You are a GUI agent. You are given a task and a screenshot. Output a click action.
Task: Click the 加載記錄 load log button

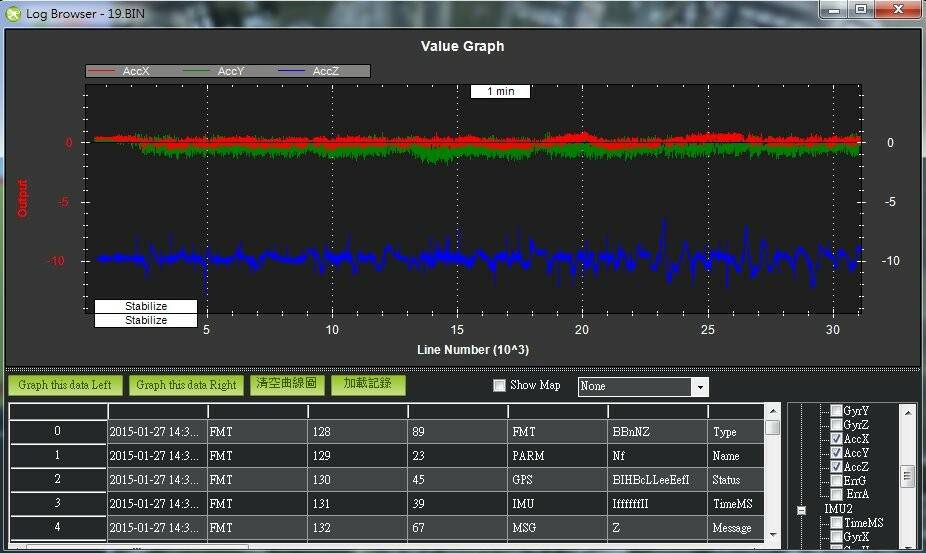coord(368,384)
